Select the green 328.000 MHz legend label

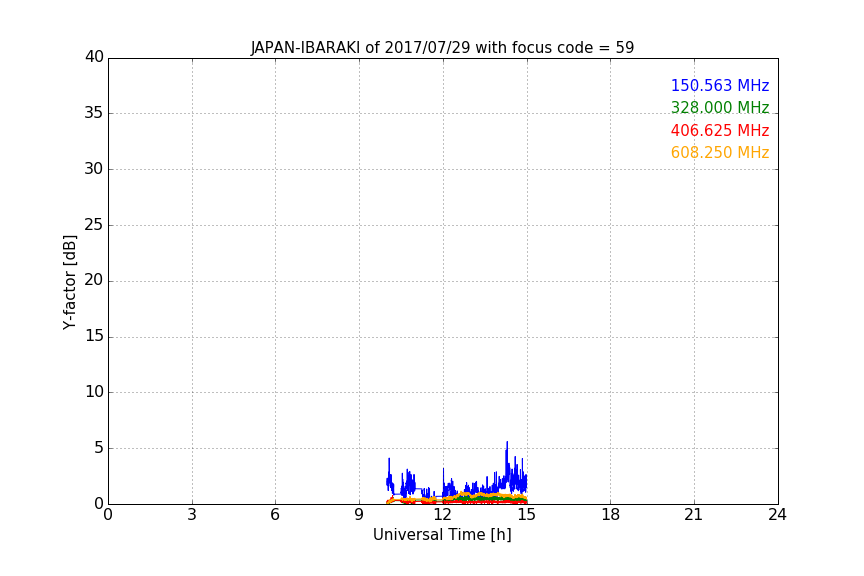click(x=720, y=107)
